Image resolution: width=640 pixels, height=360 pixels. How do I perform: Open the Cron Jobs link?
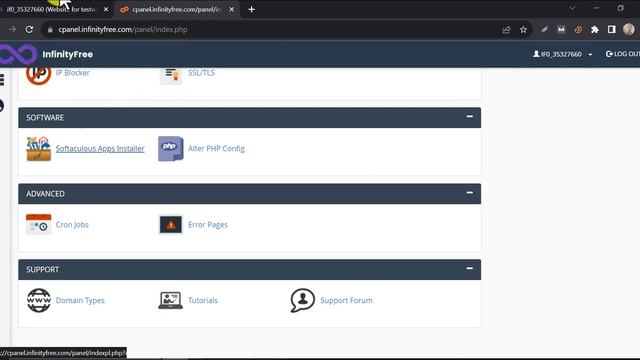coord(72,224)
